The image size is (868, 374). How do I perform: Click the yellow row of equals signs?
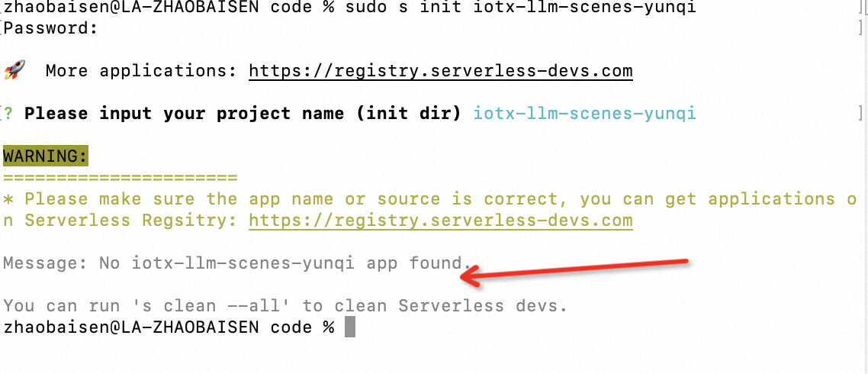point(120,178)
